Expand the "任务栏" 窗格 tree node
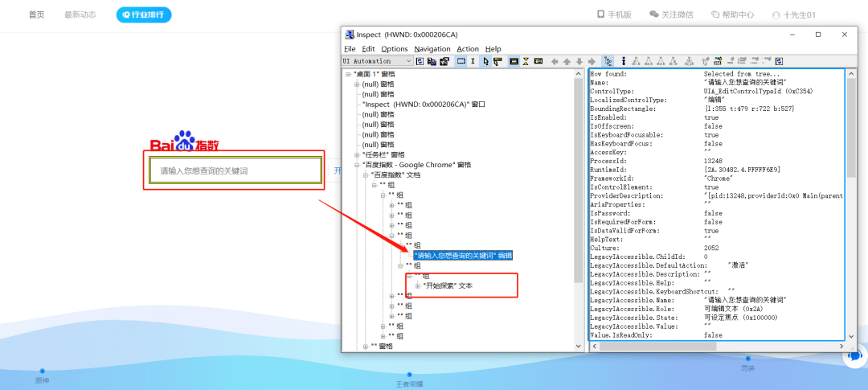This screenshot has height=390, width=868. pyautogui.click(x=358, y=154)
